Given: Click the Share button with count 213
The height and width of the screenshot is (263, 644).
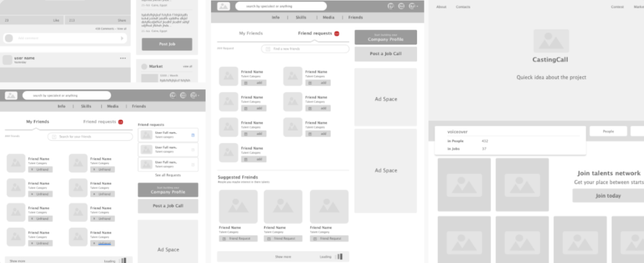Looking at the screenshot, I should click(x=98, y=20).
